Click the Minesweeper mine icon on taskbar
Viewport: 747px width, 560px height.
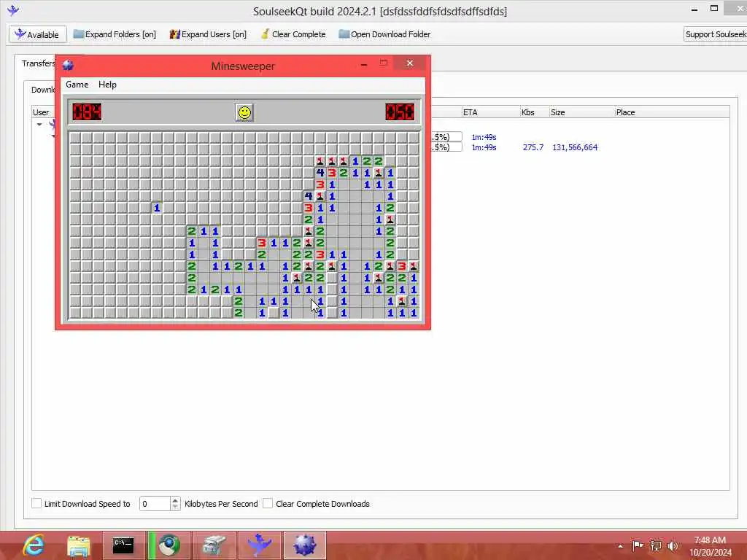(305, 545)
